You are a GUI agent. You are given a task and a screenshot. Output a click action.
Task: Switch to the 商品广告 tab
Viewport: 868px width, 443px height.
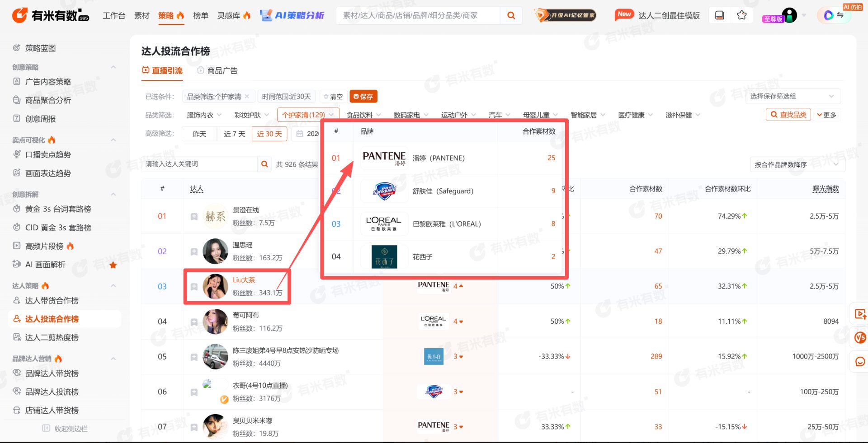pos(217,70)
